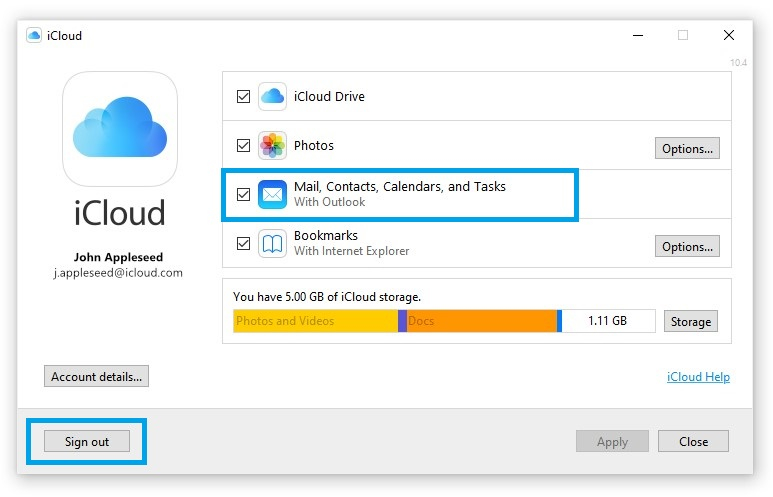Disable Mail, Contacts, Calendars, and Tasks checkbox
Viewport: 773px width, 497px height.
(x=244, y=194)
